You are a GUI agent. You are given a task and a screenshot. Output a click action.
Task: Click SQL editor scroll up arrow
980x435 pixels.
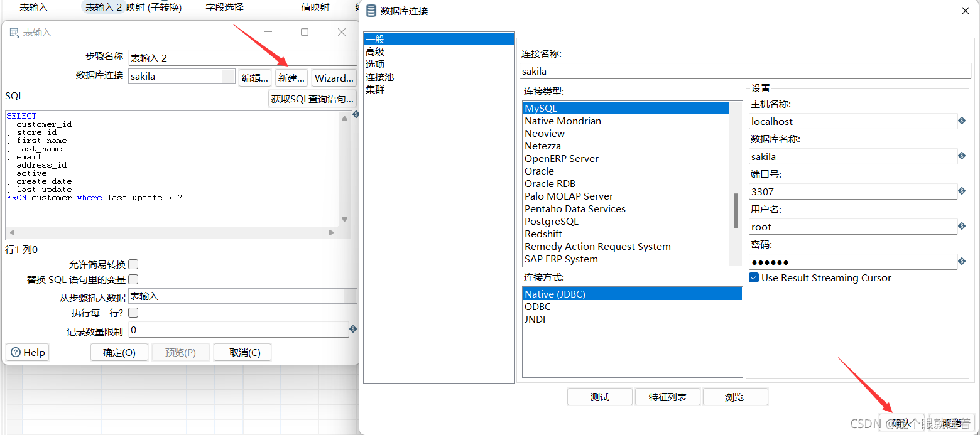click(345, 118)
